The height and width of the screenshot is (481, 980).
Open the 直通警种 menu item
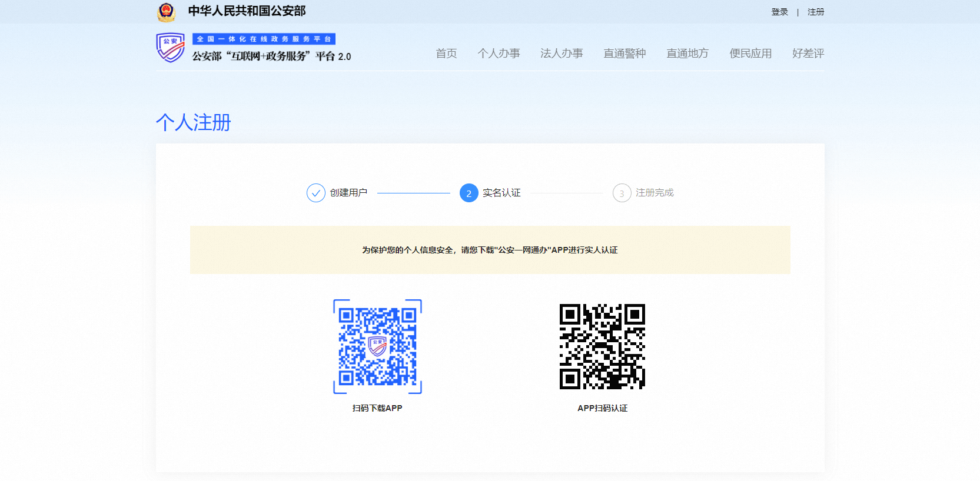624,54
